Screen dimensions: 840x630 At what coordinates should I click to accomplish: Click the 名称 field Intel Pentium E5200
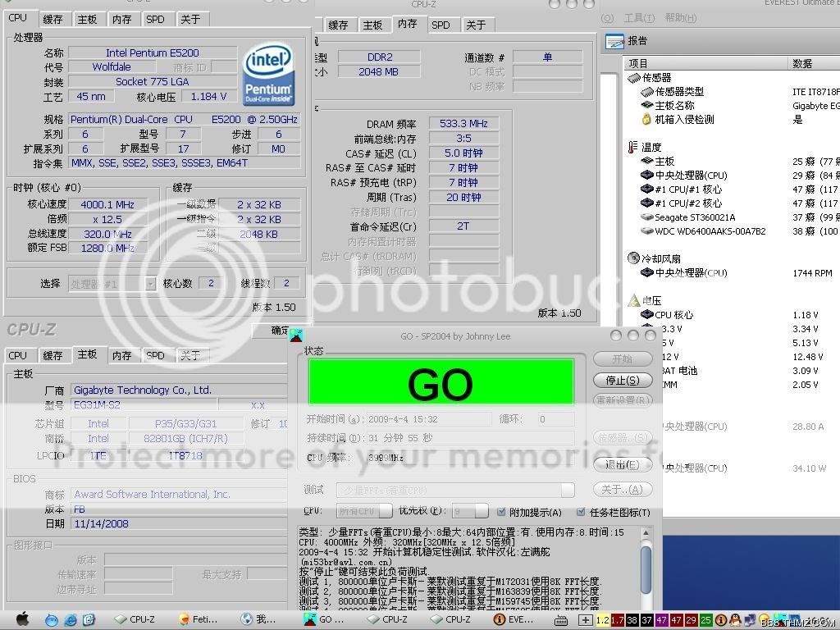click(153, 52)
